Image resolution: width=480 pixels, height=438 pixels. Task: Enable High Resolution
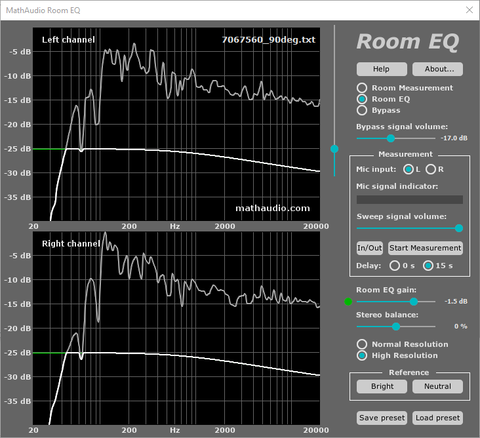362,355
